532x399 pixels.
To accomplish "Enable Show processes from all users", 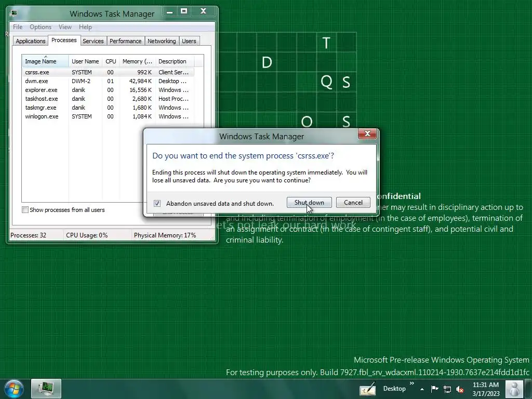I will (25, 210).
